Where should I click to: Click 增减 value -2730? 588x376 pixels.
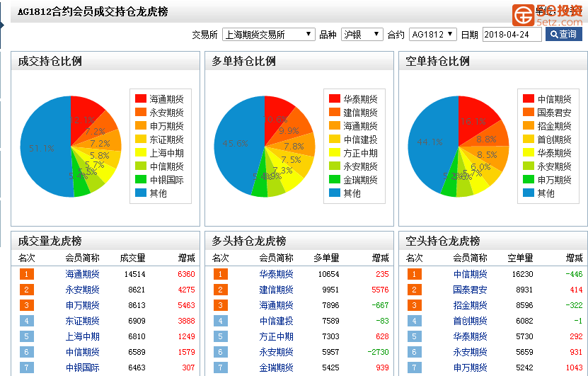[x=379, y=352]
